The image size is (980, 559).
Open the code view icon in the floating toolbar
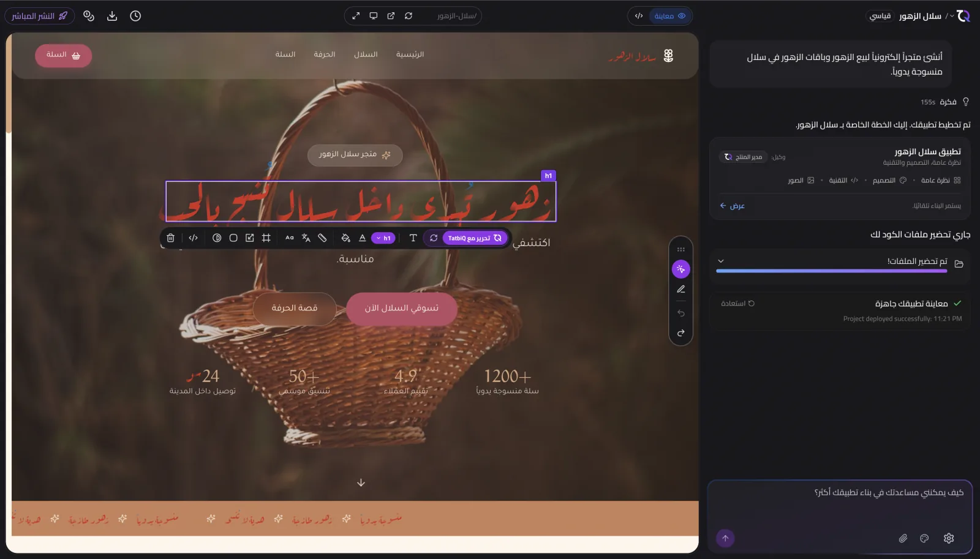(194, 238)
